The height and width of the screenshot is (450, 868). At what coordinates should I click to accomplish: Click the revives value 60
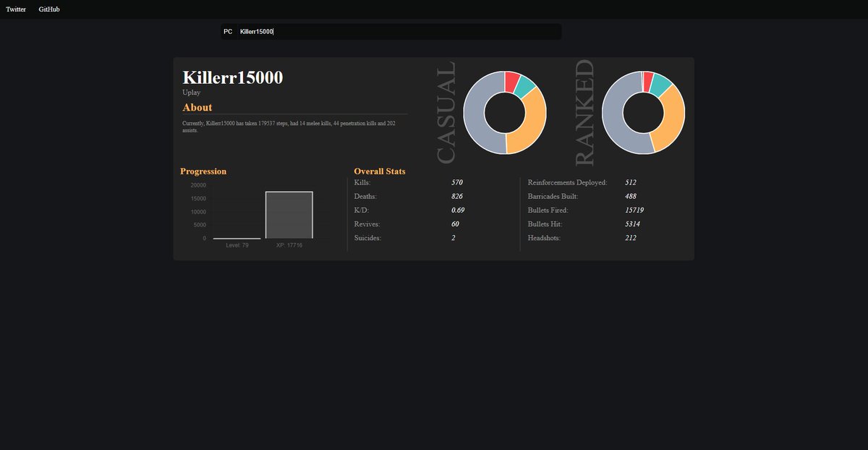[x=455, y=224]
